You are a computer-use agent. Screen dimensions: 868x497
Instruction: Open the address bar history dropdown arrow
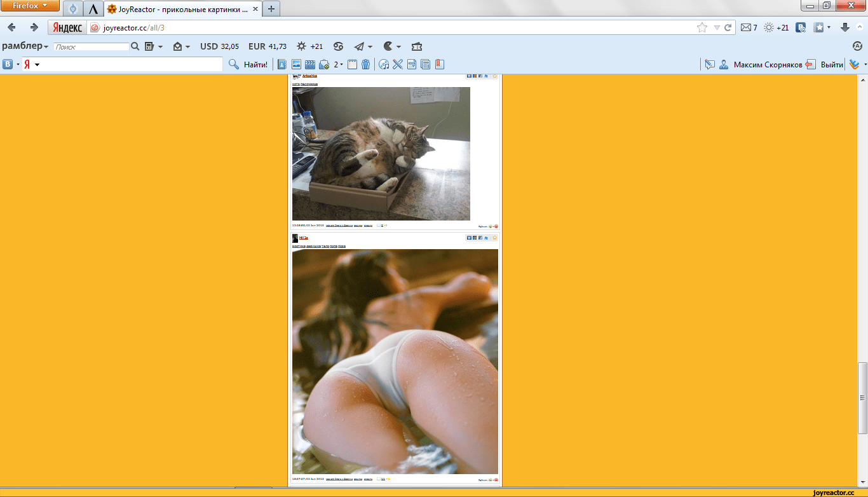(716, 27)
